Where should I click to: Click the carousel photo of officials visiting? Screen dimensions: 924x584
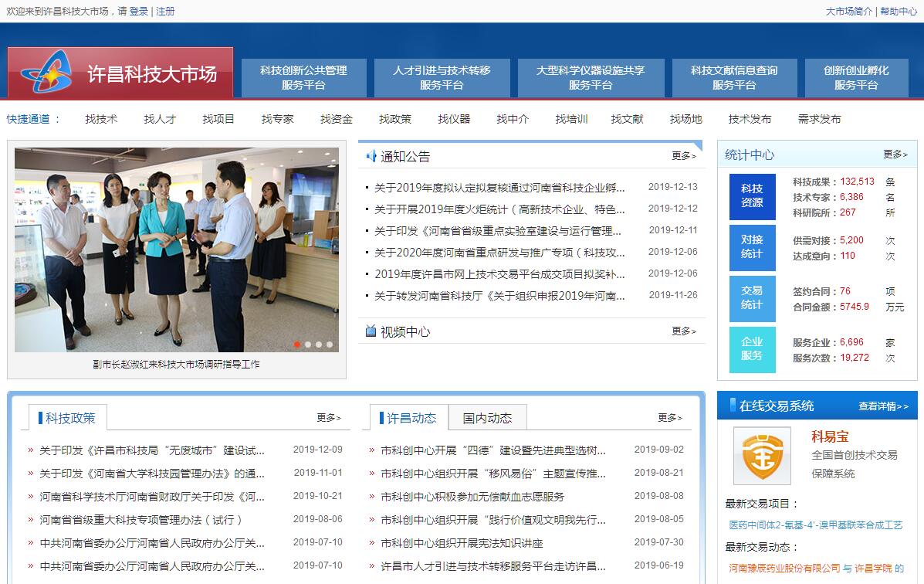pyautogui.click(x=177, y=250)
